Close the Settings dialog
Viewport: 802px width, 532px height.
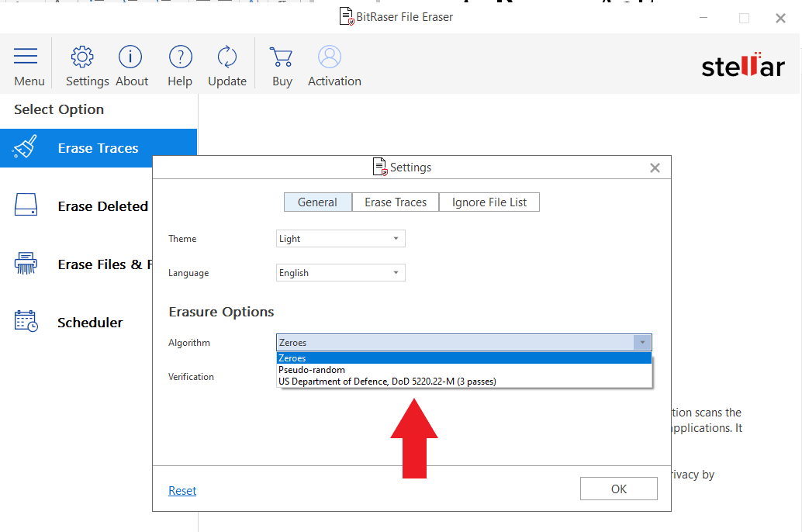(655, 168)
